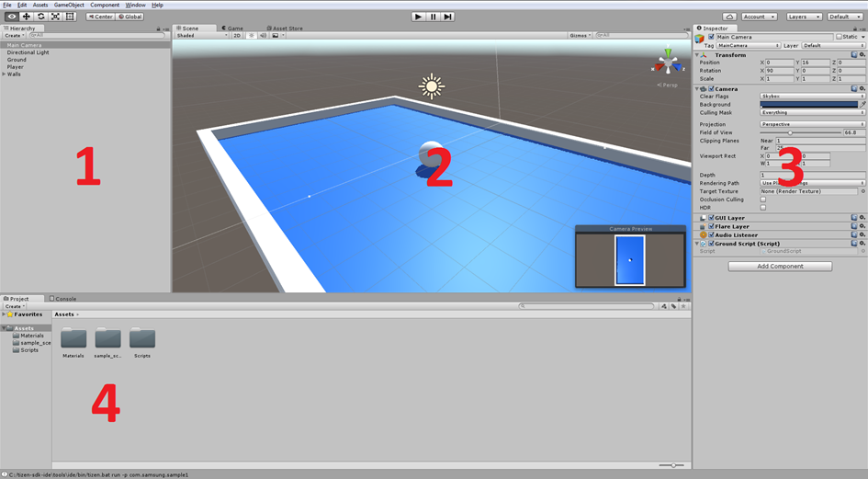
Task: Activate the Hand view tool
Action: (11, 17)
